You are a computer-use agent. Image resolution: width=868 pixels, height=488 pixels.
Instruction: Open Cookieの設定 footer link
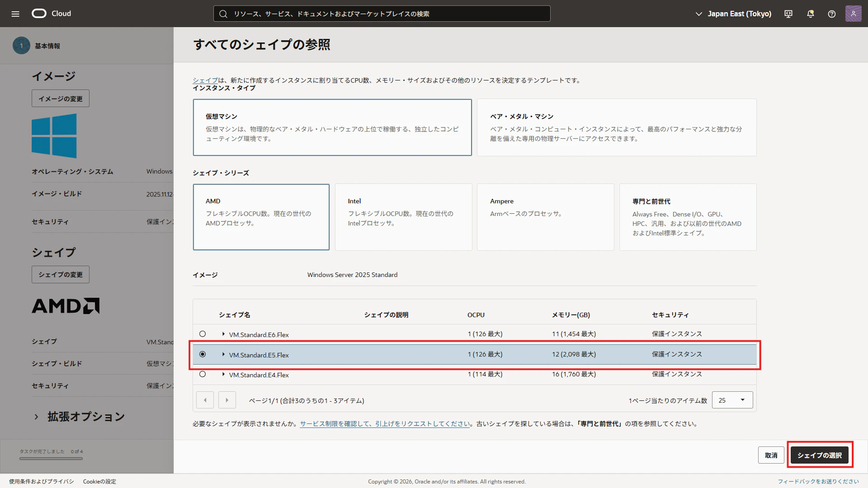click(x=99, y=482)
